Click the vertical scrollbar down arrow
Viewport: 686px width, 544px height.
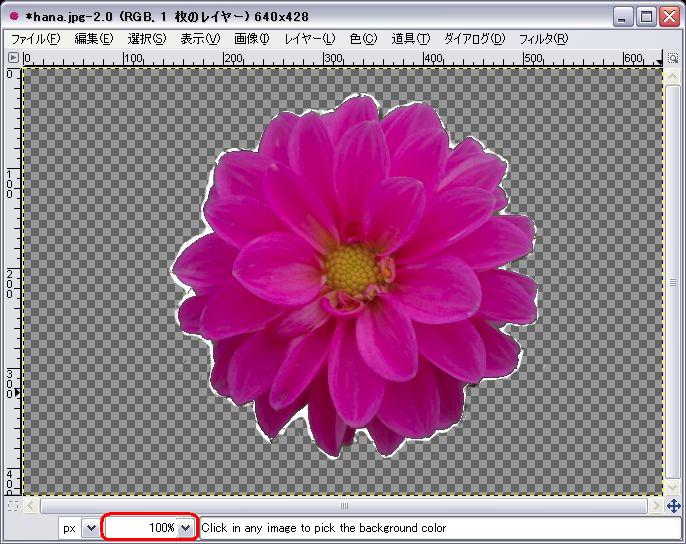672,487
